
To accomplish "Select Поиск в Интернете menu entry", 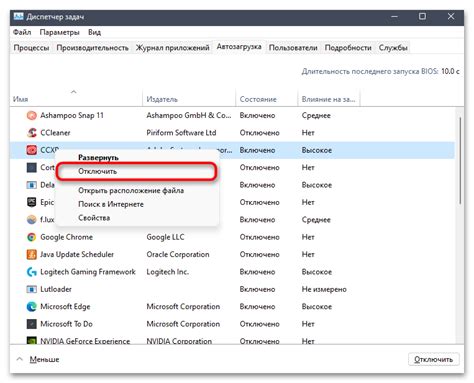I will tap(137, 204).
